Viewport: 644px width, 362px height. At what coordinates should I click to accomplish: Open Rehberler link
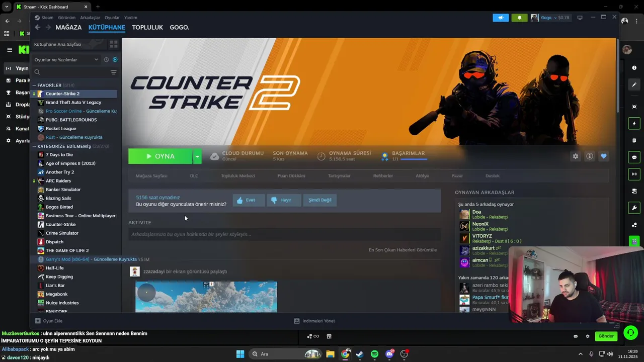point(383,176)
